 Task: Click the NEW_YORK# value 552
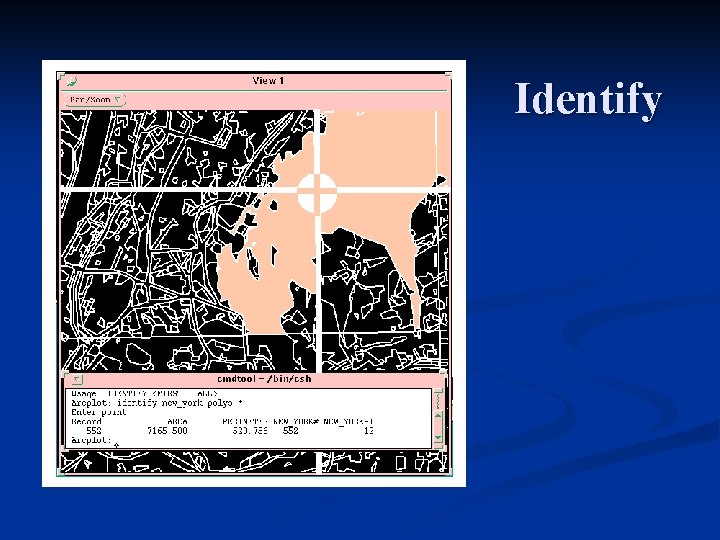pos(290,431)
